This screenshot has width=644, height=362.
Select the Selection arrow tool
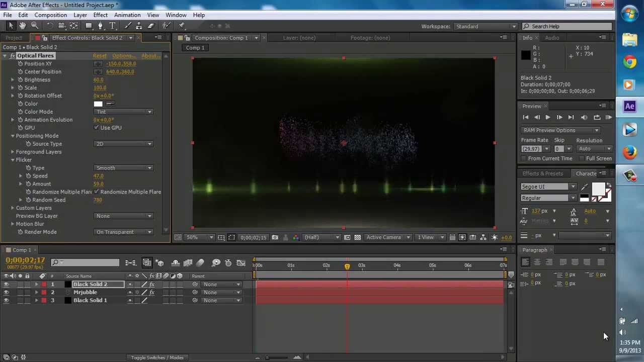[x=11, y=26]
